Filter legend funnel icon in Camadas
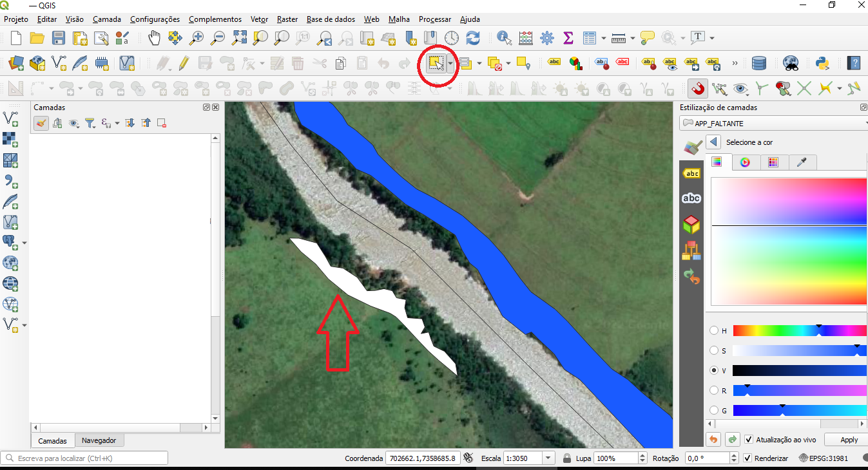This screenshot has height=470, width=868. (90, 123)
